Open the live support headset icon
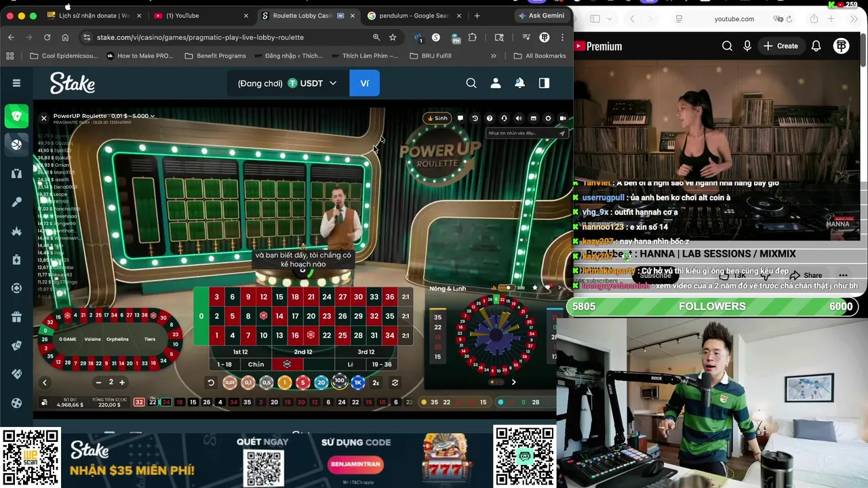Viewport: 868px width, 488px height. tap(504, 118)
